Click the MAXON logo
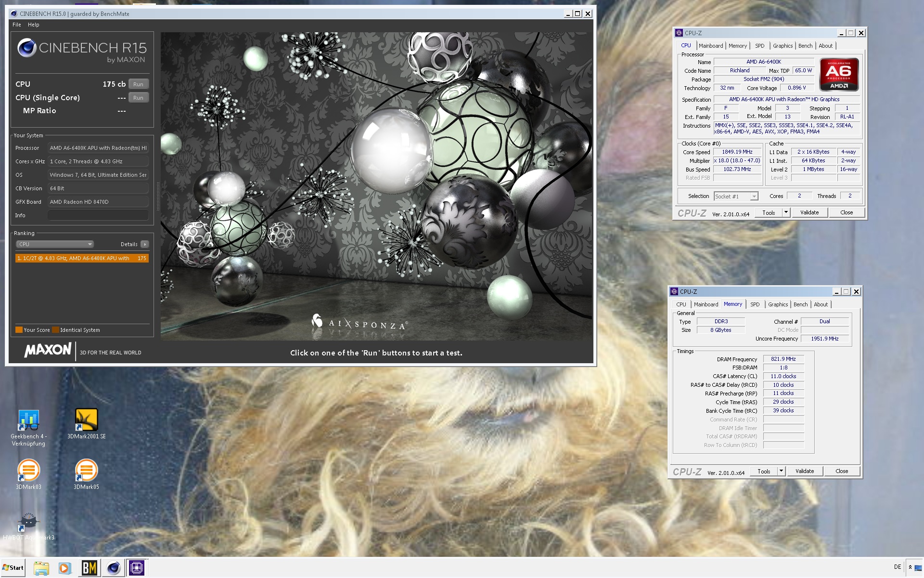 coord(48,350)
